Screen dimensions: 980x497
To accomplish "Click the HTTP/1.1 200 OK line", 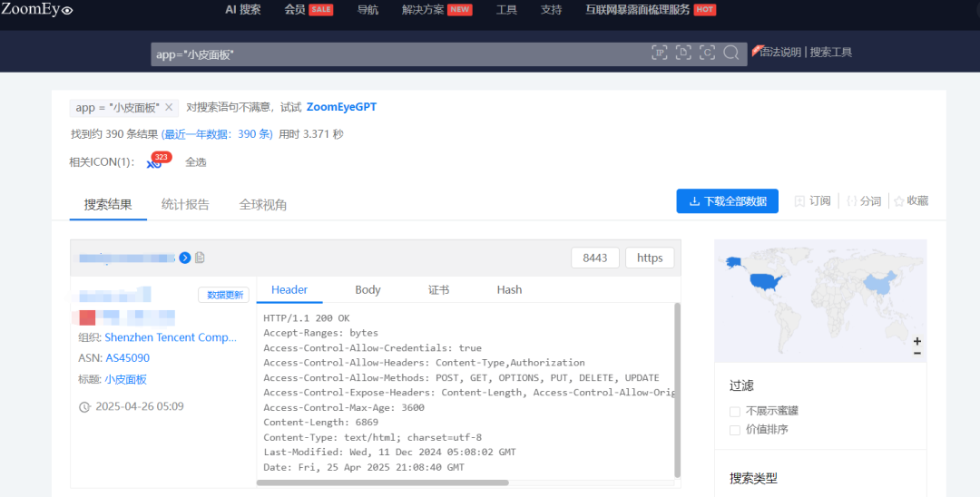I will click(307, 317).
